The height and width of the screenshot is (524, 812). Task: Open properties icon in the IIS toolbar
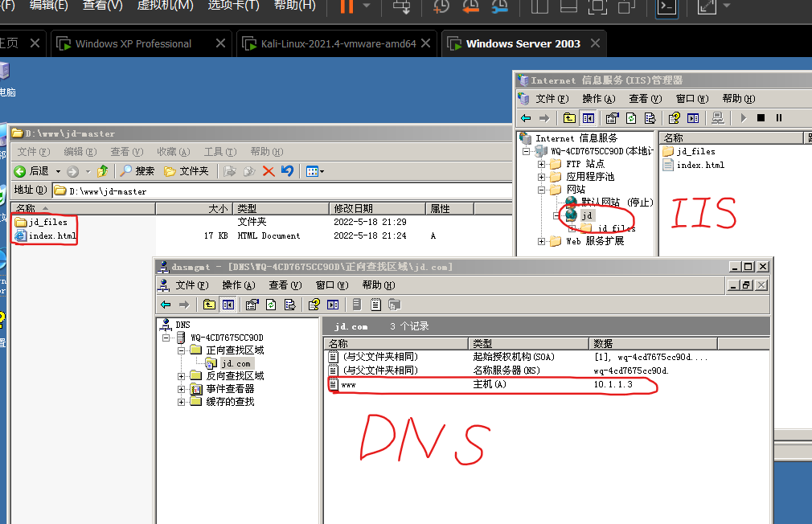coord(611,118)
